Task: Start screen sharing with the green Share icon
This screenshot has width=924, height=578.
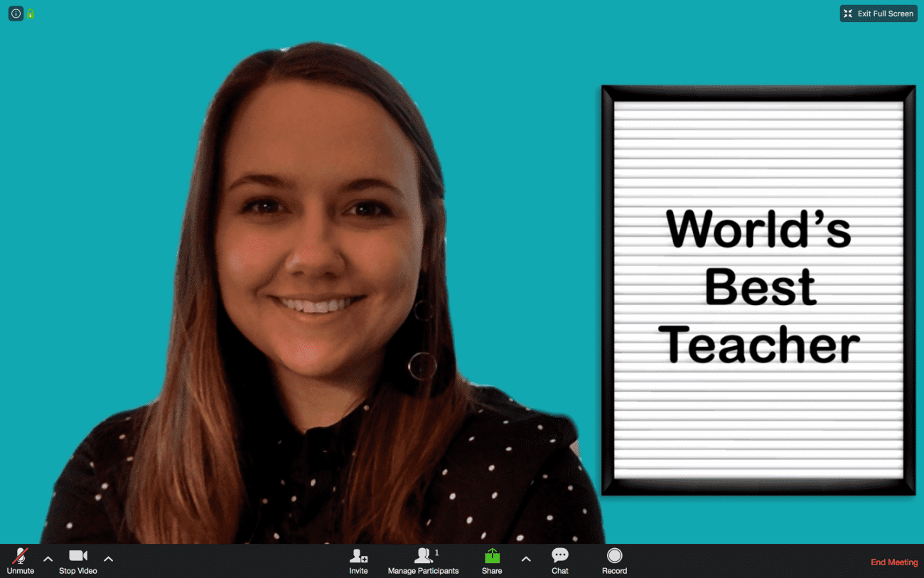Action: point(492,555)
